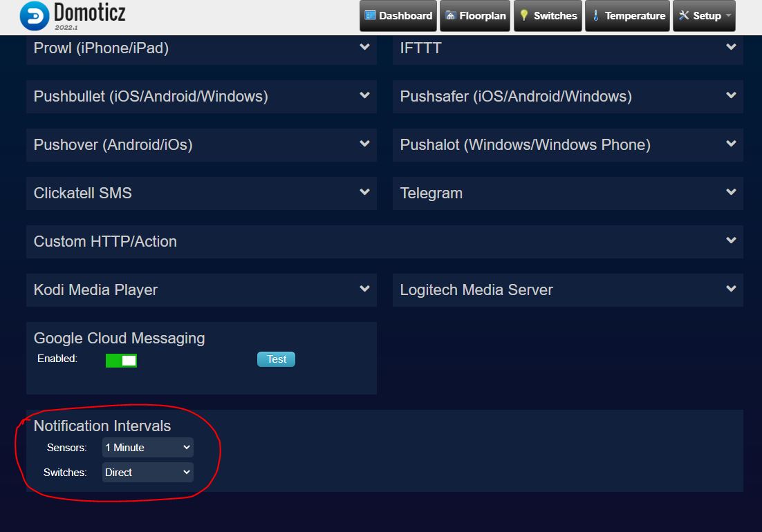Screen dimensions: 762x532
Task: Click the Switches: label in Notification Intervals
Action: tap(65, 473)
